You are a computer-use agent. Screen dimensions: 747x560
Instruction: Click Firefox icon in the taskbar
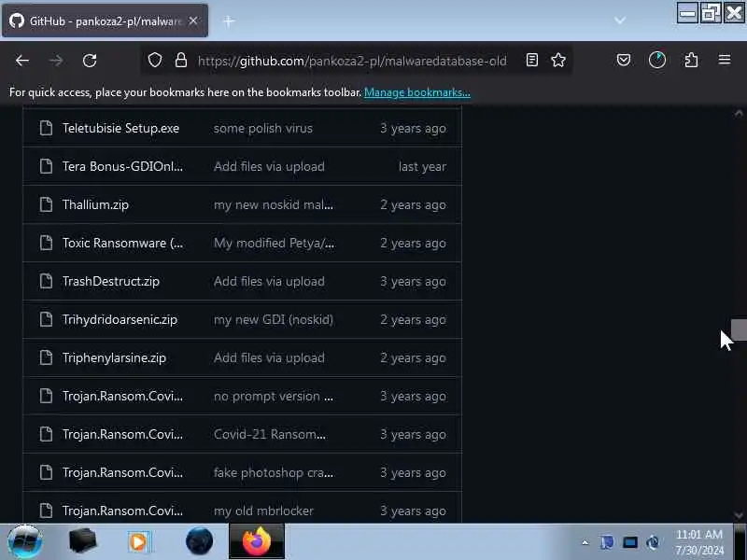click(257, 542)
